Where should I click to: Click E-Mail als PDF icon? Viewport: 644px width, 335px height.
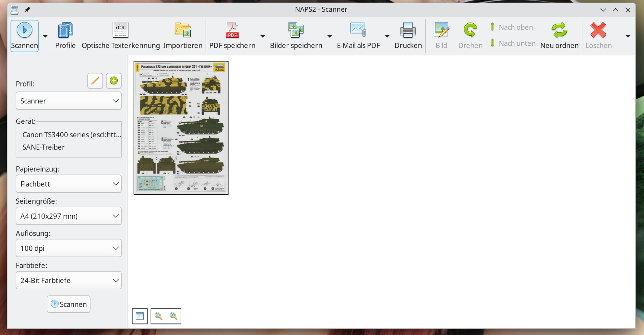point(358,36)
